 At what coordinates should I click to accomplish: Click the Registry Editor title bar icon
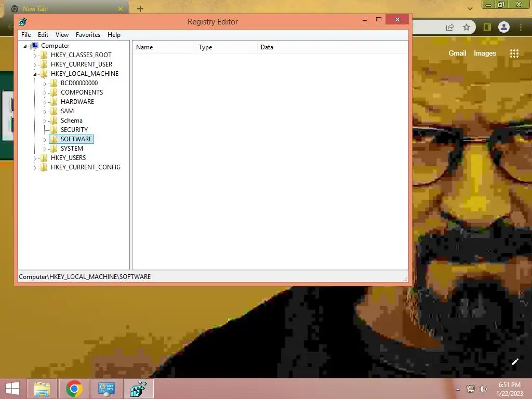click(x=23, y=22)
